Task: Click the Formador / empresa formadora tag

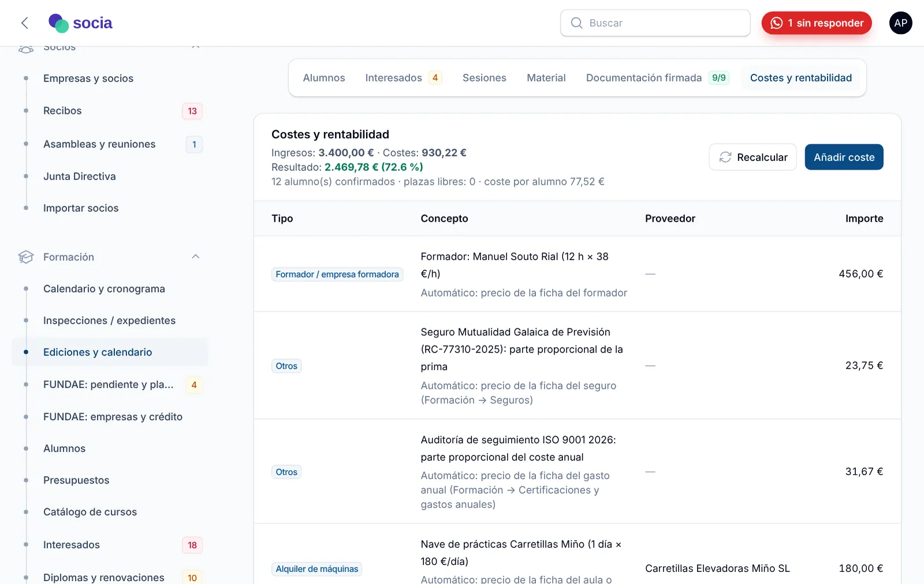Action: (337, 274)
